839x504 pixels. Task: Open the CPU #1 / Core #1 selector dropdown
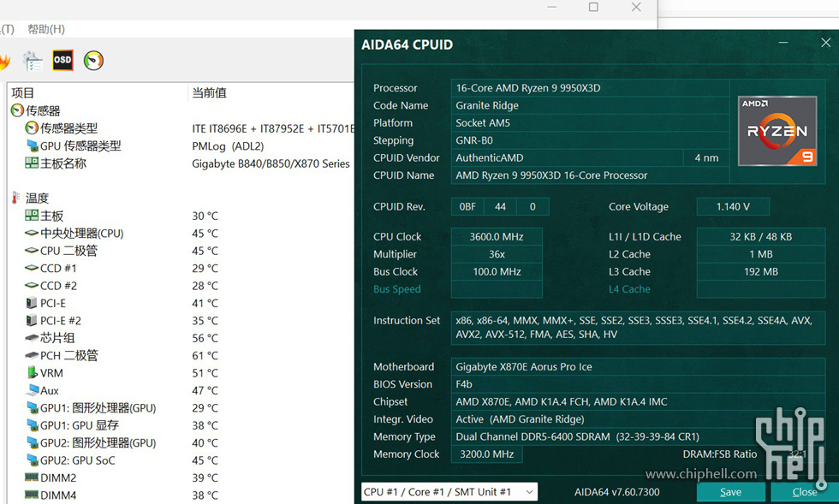tap(449, 492)
